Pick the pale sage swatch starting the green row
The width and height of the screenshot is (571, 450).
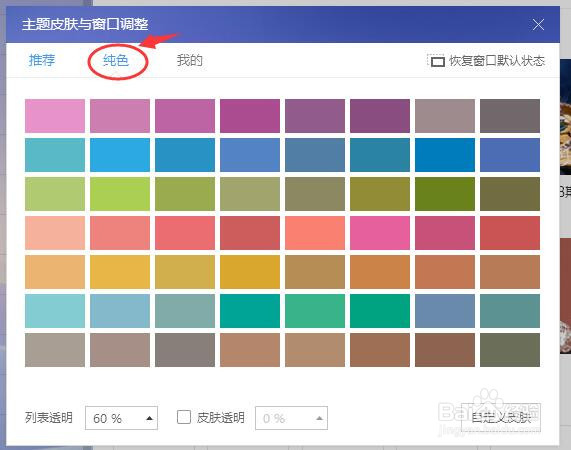click(55, 194)
